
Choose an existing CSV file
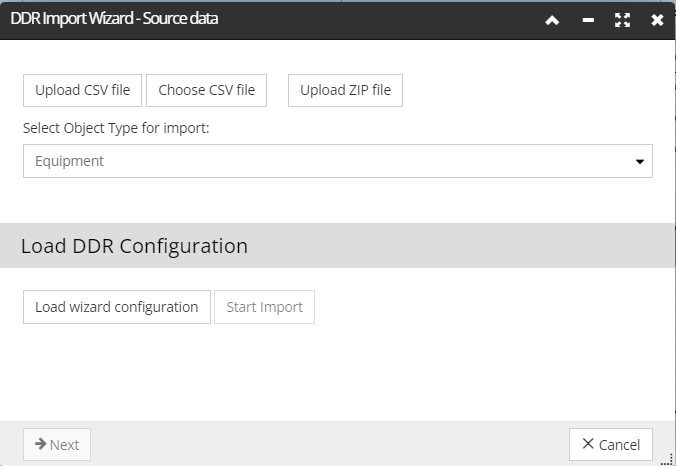click(207, 90)
